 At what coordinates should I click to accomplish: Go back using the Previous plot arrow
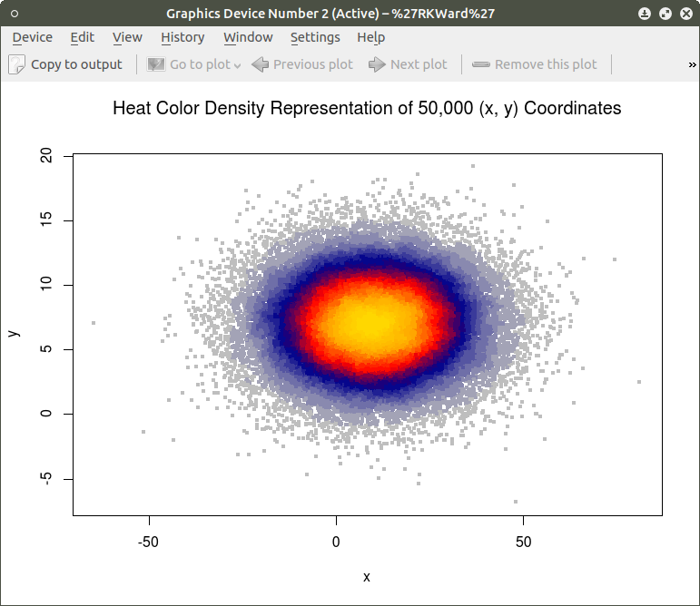[x=261, y=64]
